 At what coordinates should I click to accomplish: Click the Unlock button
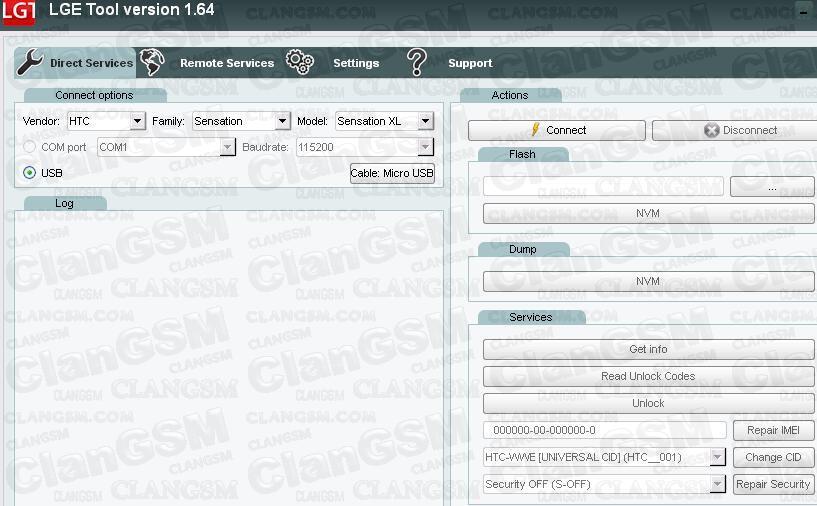coord(648,403)
